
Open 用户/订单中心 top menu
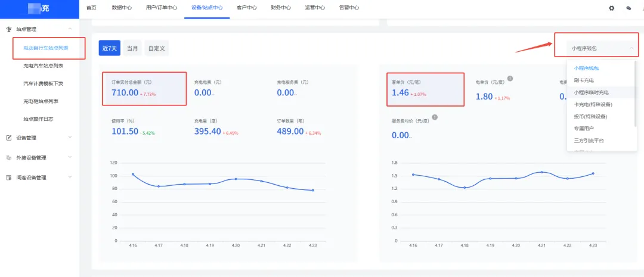click(x=162, y=8)
